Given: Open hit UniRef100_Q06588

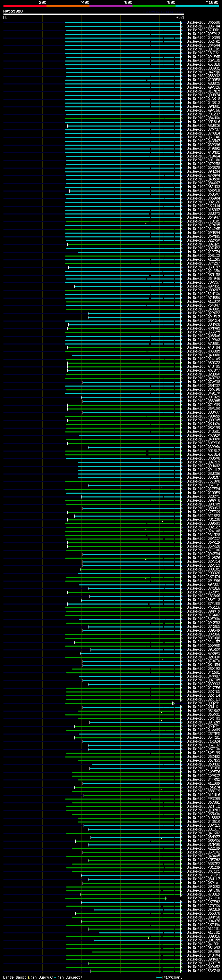Looking at the screenshot, I should point(203,23).
